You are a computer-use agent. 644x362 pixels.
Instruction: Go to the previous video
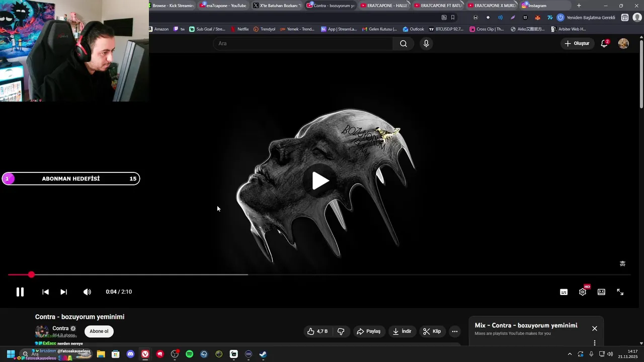pos(45,292)
